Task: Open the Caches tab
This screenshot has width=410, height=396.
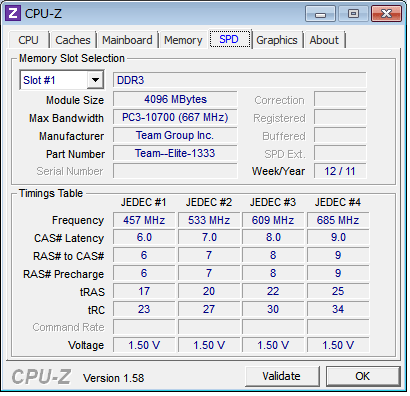Action: [73, 40]
